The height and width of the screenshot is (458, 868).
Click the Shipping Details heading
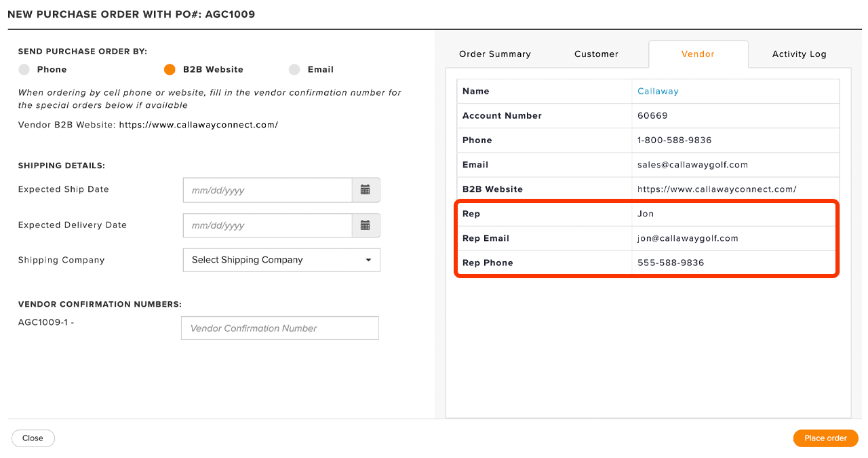tap(62, 166)
